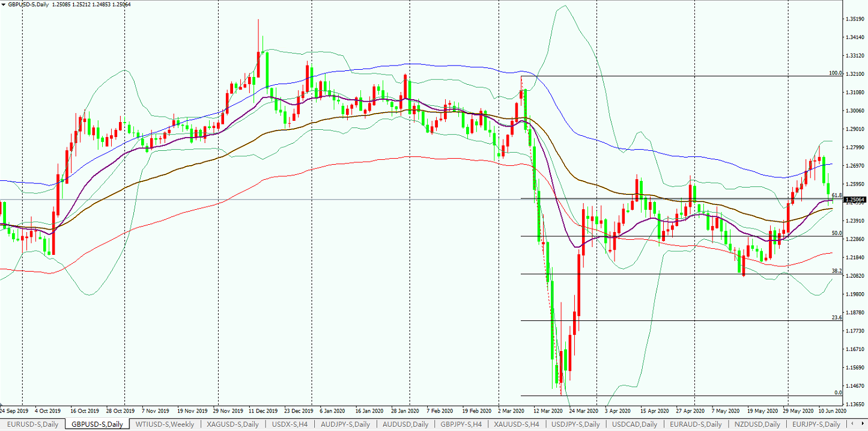Viewport: 868px width, 431px height.
Task: Select the GBPUSD-S,Daily chart tab
Action: (97, 424)
